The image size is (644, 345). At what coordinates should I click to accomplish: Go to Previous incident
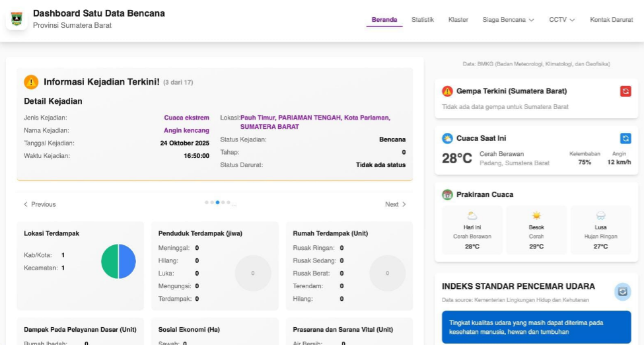pos(40,204)
